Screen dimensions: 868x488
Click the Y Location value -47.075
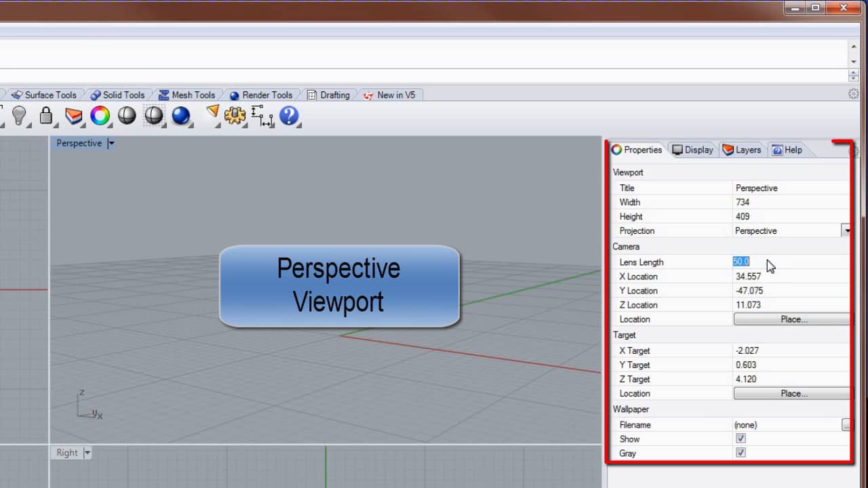pyautogui.click(x=749, y=291)
